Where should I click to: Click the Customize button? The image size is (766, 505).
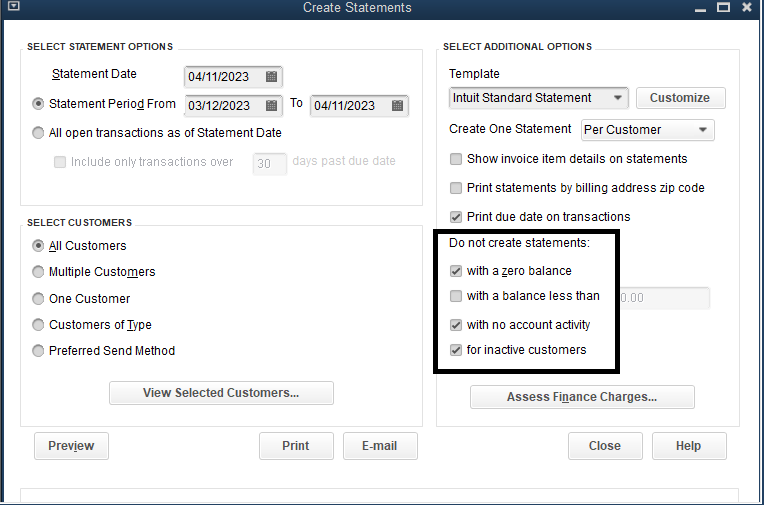(680, 98)
